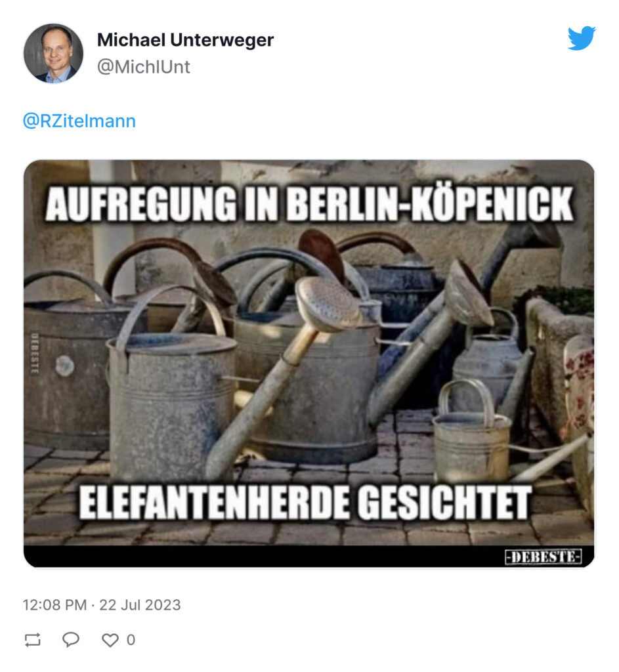Click the like count number 0
The image size is (619, 672).
point(131,640)
